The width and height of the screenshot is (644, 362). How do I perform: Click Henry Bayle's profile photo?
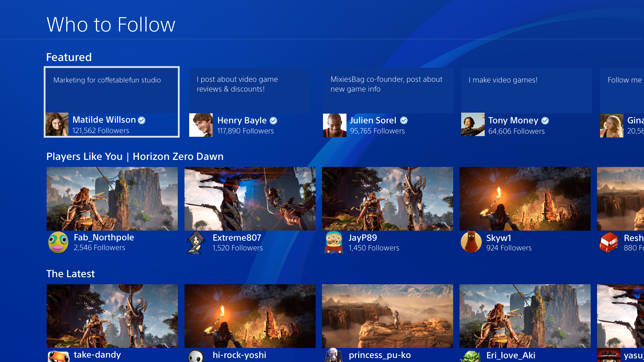(x=201, y=125)
